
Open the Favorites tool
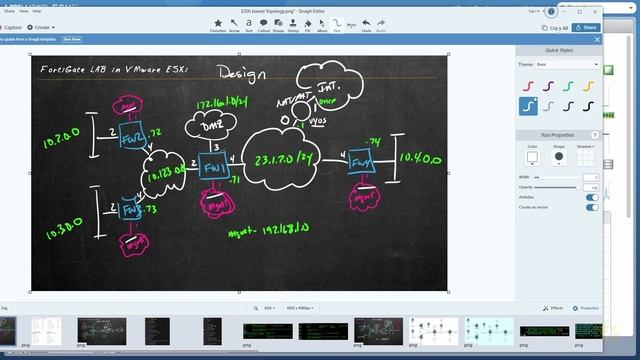point(218,25)
